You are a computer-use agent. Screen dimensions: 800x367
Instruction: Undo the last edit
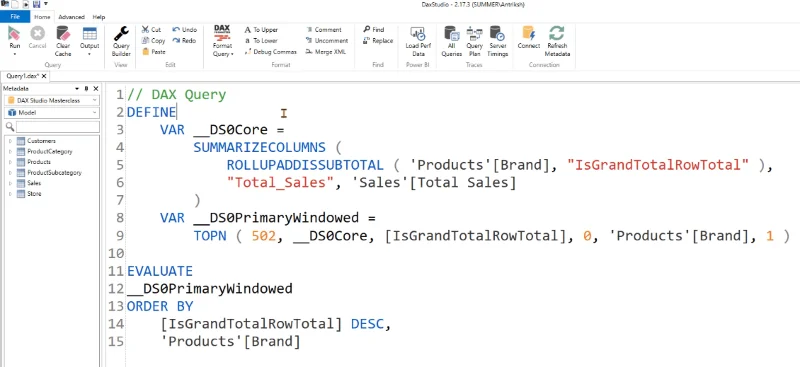coord(184,30)
